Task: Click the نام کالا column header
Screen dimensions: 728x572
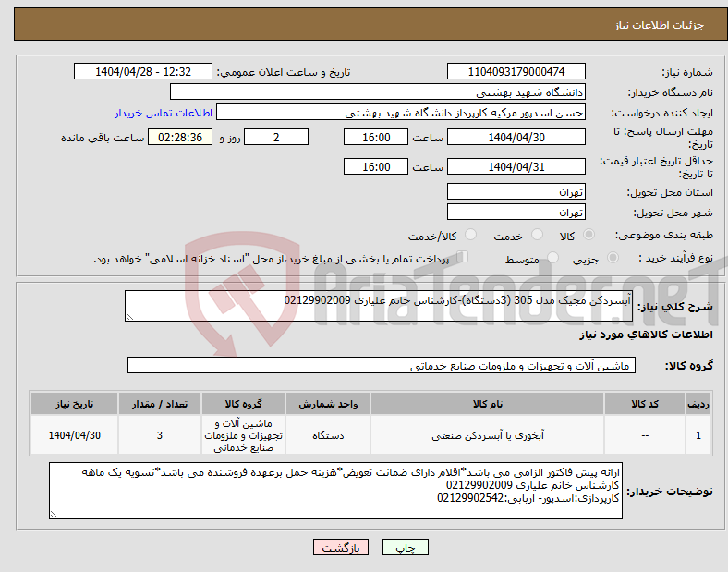Action: point(487,404)
